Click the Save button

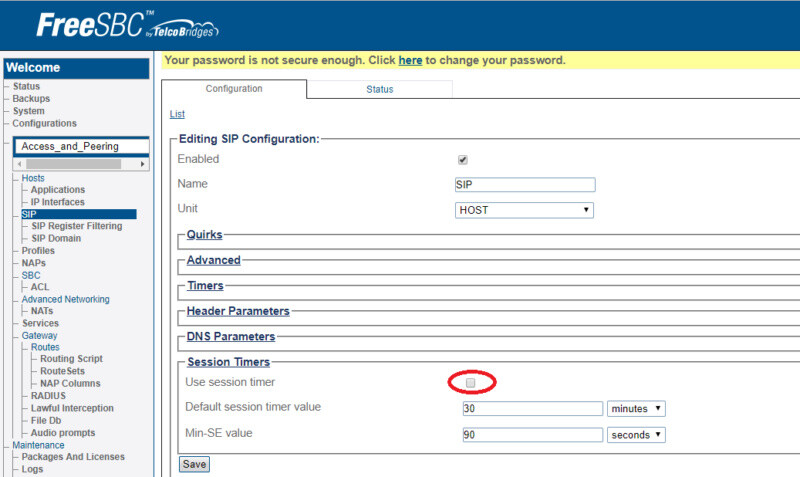point(194,464)
